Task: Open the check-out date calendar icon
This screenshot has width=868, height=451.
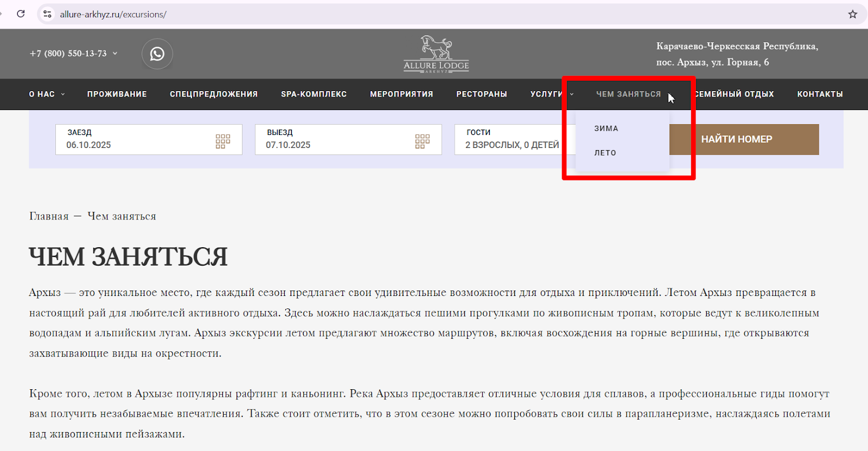Action: coord(422,141)
